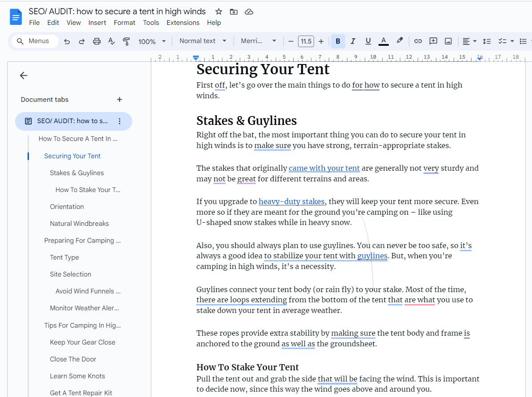
Task: Click the Redo arrow
Action: click(82, 41)
